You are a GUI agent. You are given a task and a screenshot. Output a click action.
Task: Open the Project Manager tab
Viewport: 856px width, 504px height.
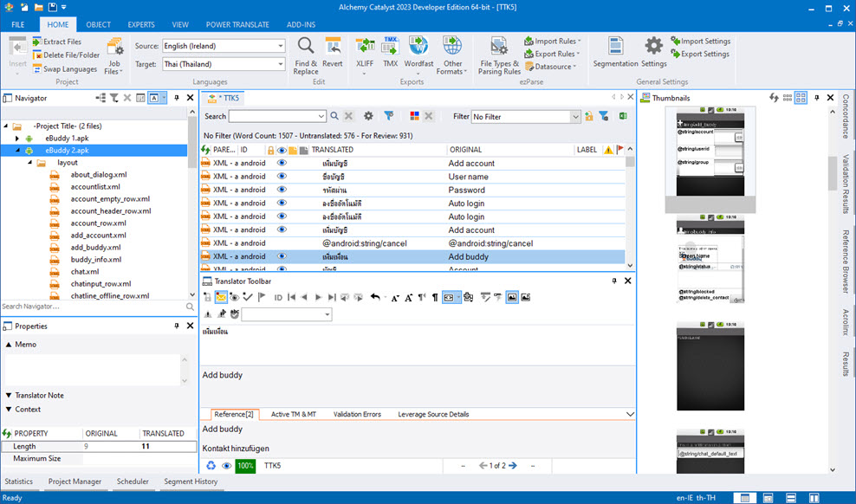[75, 481]
